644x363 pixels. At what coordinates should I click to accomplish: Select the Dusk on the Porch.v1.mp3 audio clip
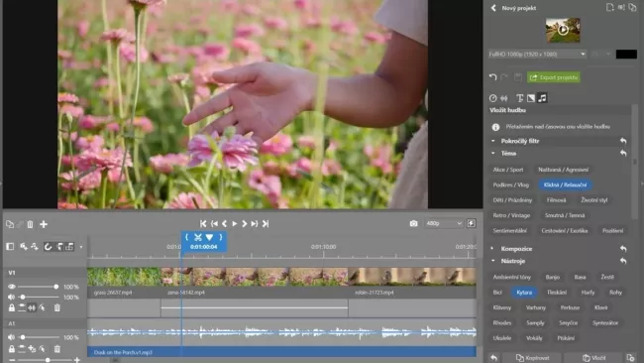click(x=281, y=352)
